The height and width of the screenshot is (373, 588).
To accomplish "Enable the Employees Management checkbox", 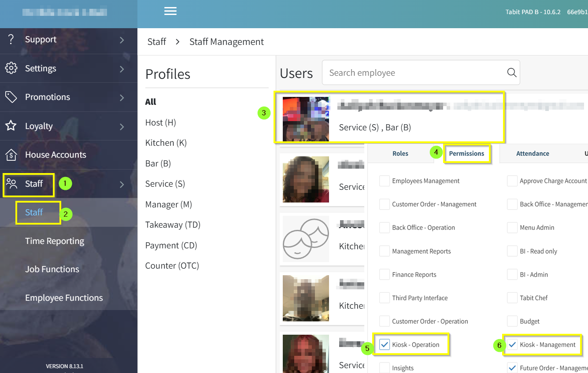I will 385,181.
